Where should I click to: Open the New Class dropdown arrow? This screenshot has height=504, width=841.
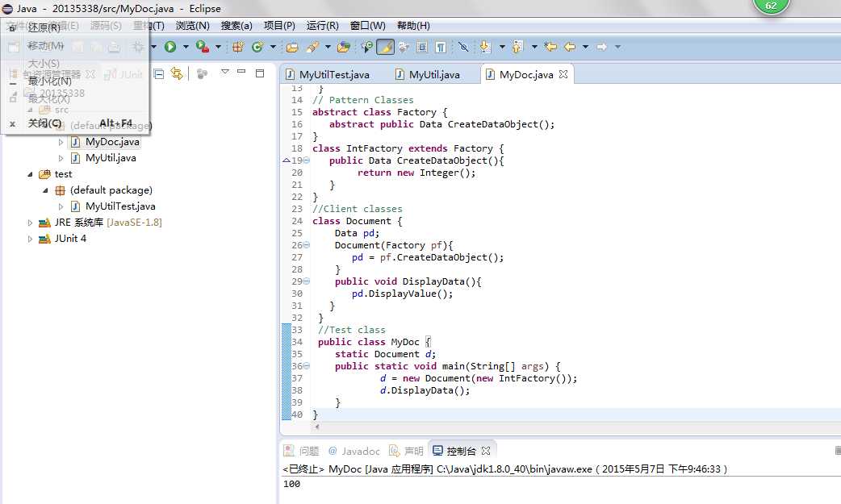pyautogui.click(x=273, y=48)
